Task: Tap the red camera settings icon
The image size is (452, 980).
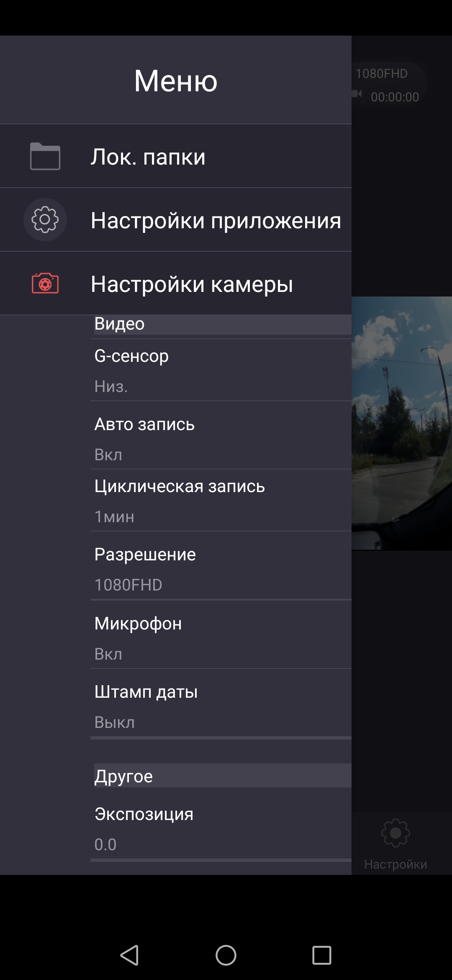Action: tap(45, 283)
